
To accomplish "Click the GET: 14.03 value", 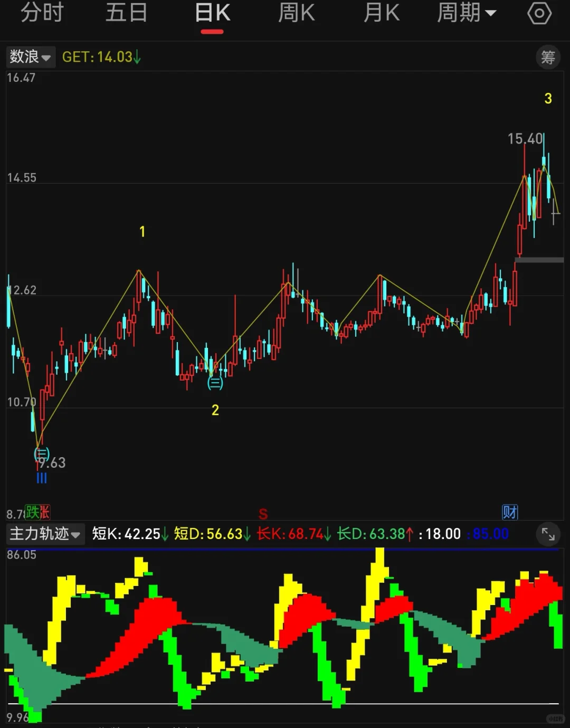I will (x=101, y=57).
